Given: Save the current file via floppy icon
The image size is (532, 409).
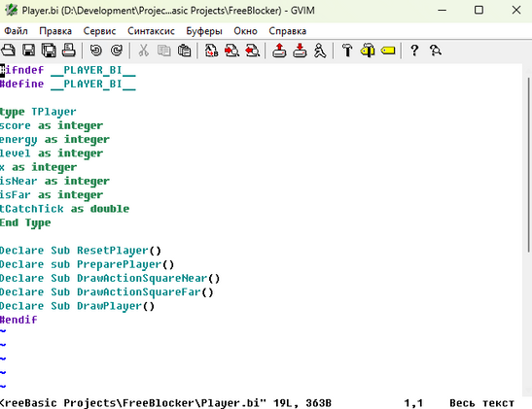Looking at the screenshot, I should 28,51.
